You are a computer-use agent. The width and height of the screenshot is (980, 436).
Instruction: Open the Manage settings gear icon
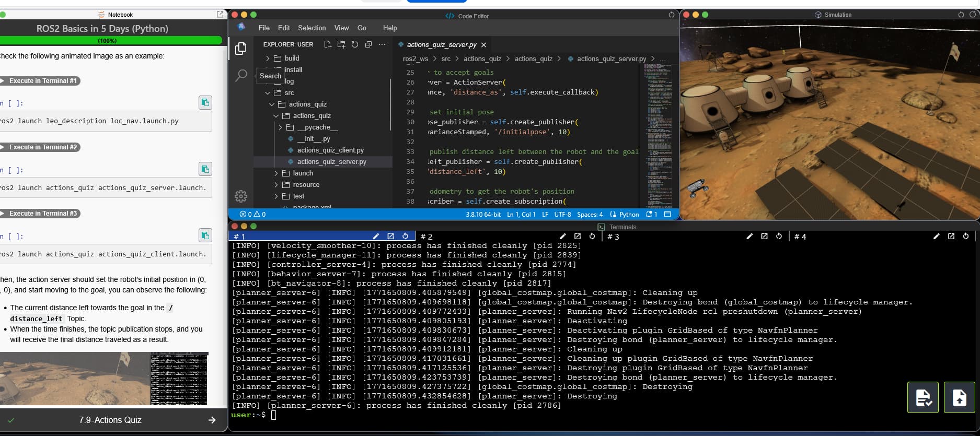coord(241,196)
